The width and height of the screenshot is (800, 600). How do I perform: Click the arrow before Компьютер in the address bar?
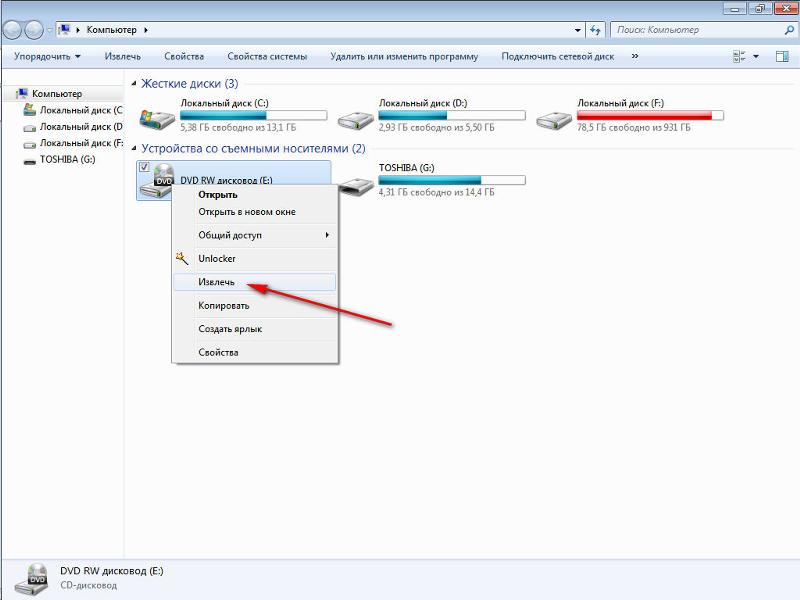pos(78,30)
